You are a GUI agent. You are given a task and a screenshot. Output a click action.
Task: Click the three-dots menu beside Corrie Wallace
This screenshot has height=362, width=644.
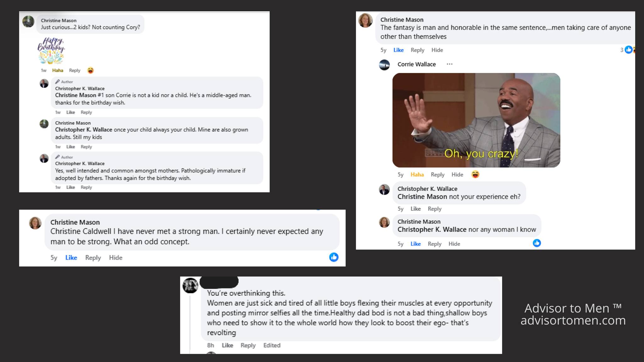click(x=449, y=64)
